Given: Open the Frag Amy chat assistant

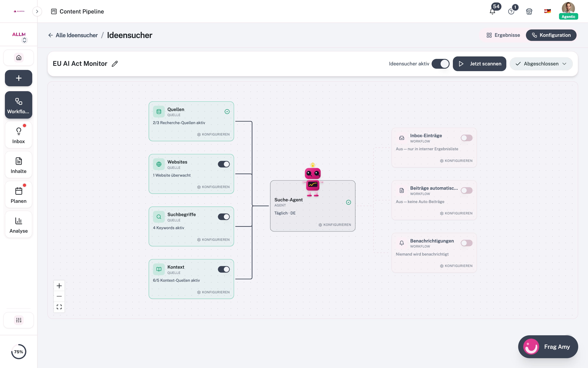Looking at the screenshot, I should click(x=548, y=347).
